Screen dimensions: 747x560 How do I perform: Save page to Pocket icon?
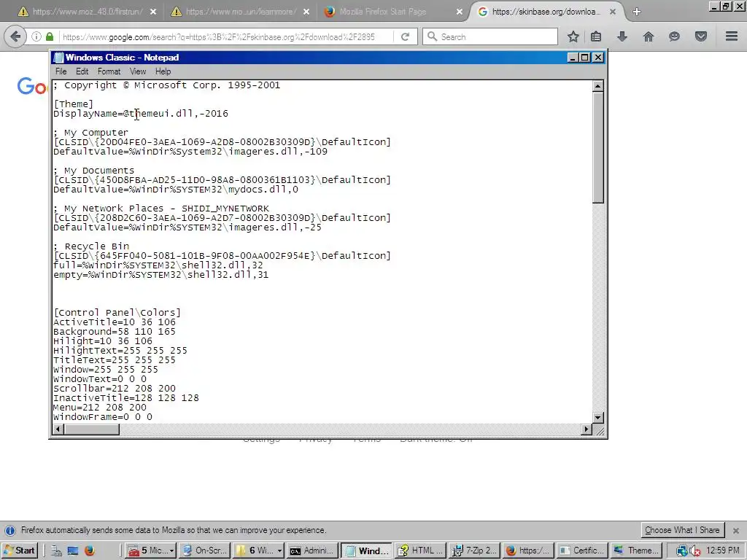pyautogui.click(x=701, y=36)
